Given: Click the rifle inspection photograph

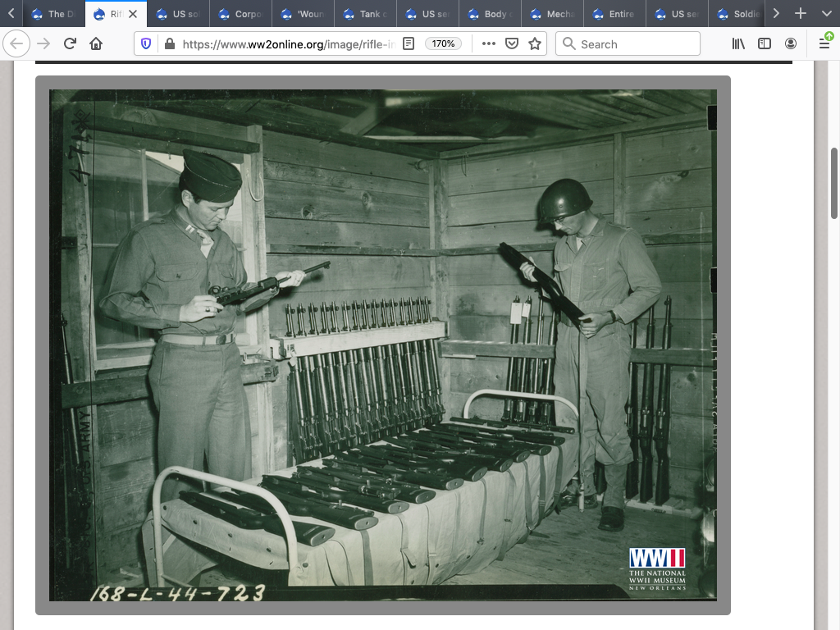Looking at the screenshot, I should [383, 345].
